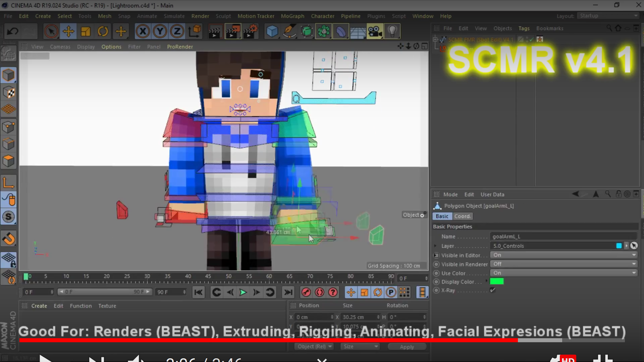644x362 pixels.
Task: Activate the Scale tool
Action: 86,32
